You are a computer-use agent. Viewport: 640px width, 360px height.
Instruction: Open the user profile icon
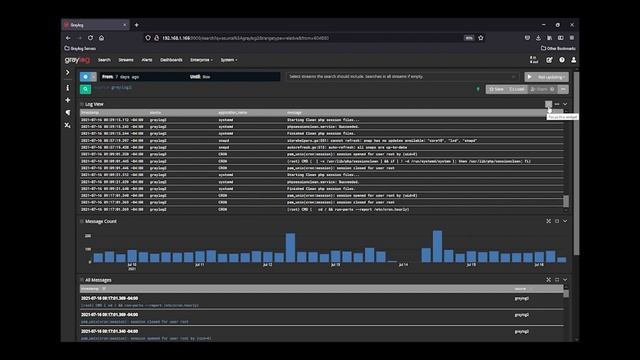(x=573, y=60)
